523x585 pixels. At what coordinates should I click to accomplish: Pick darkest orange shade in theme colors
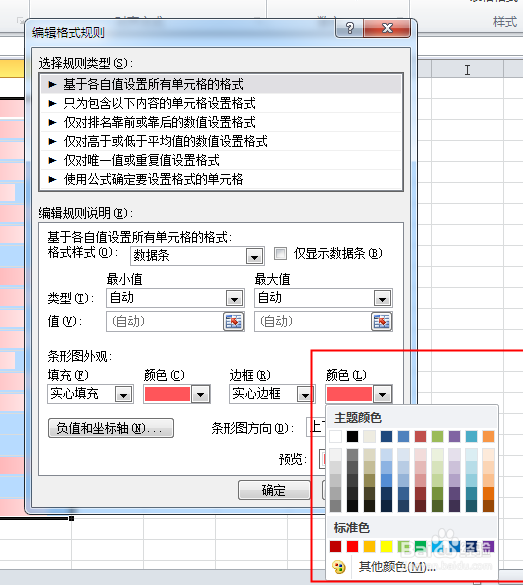[488, 506]
